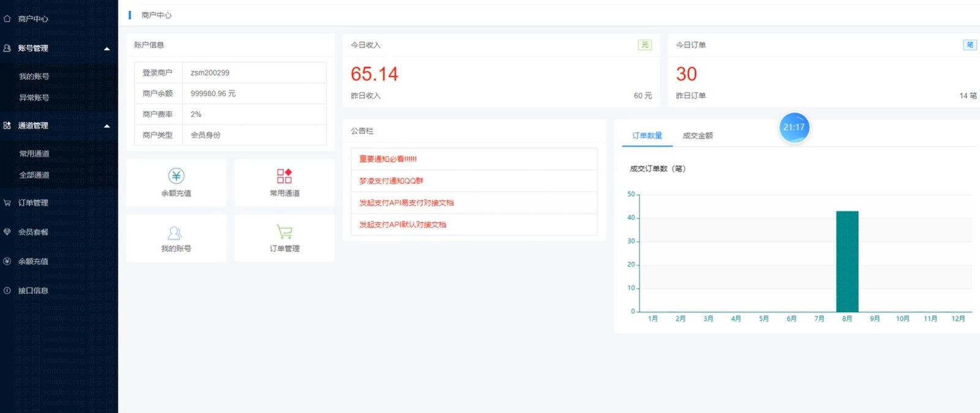
Task: Select 异常账号 in the sidebar submenu
Action: coord(34,98)
